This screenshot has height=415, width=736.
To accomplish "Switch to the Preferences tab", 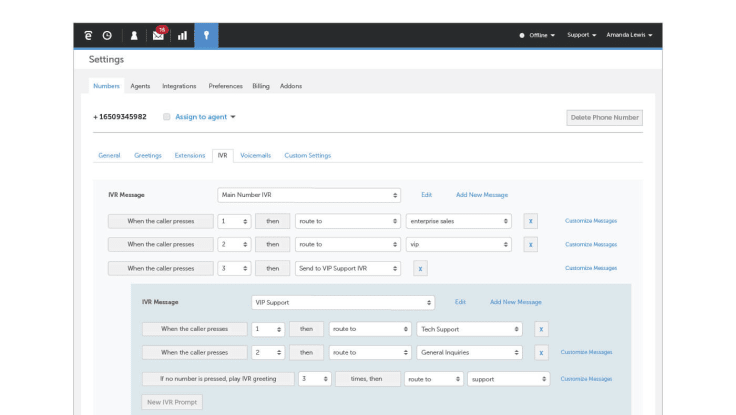I will pyautogui.click(x=226, y=86).
